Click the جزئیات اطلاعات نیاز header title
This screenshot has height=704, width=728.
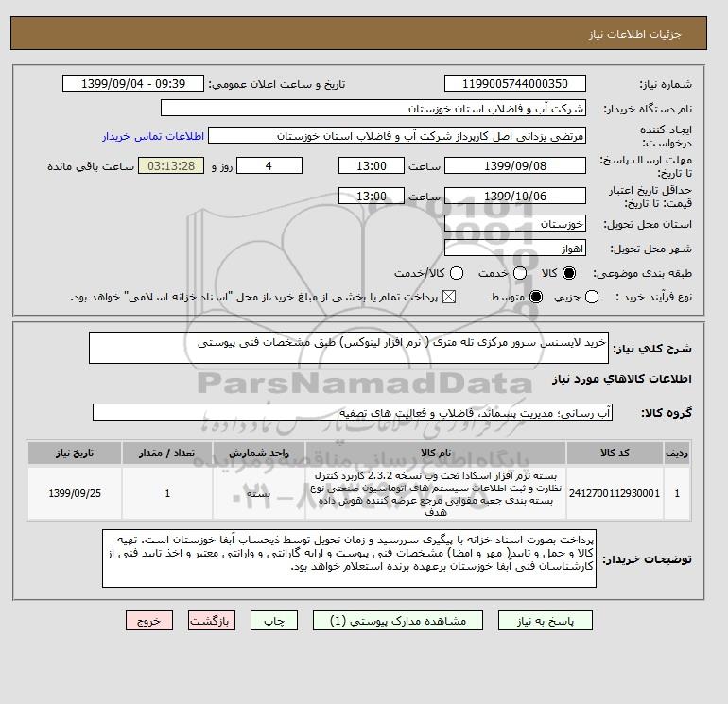(634, 34)
